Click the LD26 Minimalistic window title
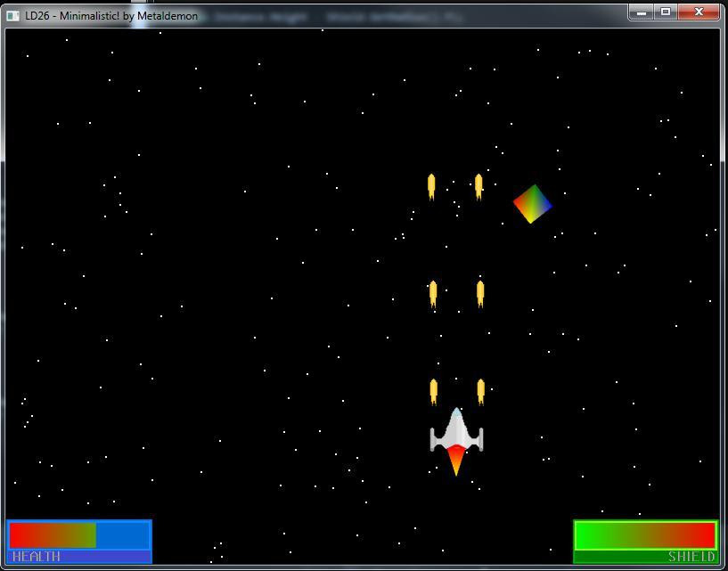The image size is (728, 571). [111, 15]
